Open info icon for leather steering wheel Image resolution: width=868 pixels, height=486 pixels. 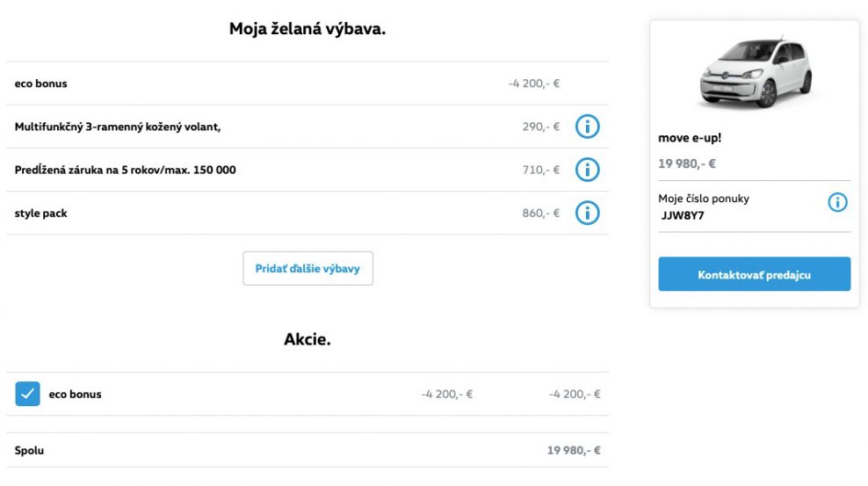point(588,127)
